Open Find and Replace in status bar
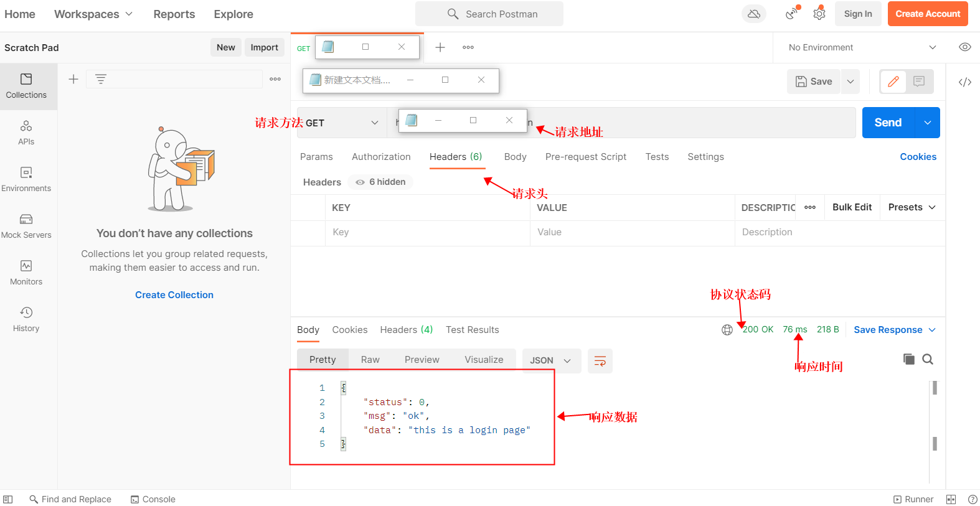Image resolution: width=980 pixels, height=506 pixels. 70,499
